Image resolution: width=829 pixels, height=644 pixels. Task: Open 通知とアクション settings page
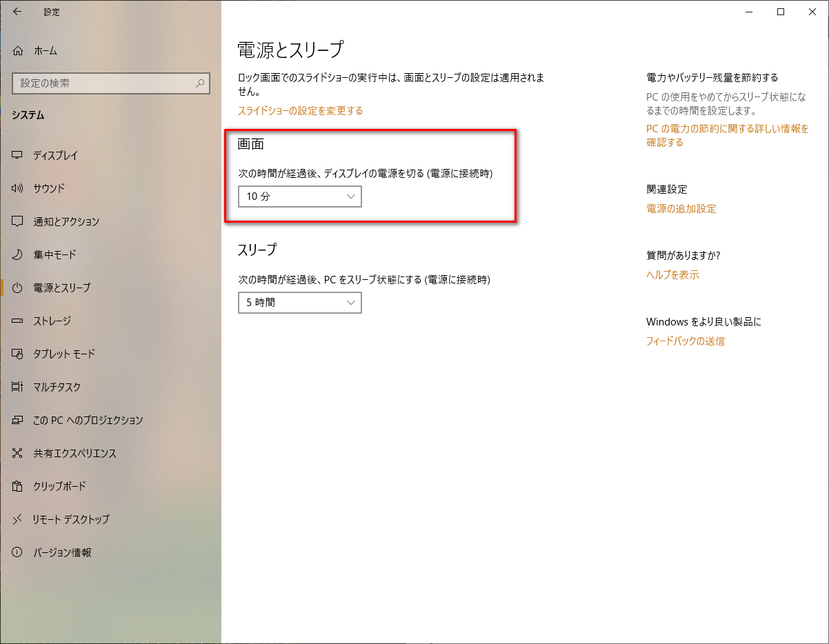[66, 222]
